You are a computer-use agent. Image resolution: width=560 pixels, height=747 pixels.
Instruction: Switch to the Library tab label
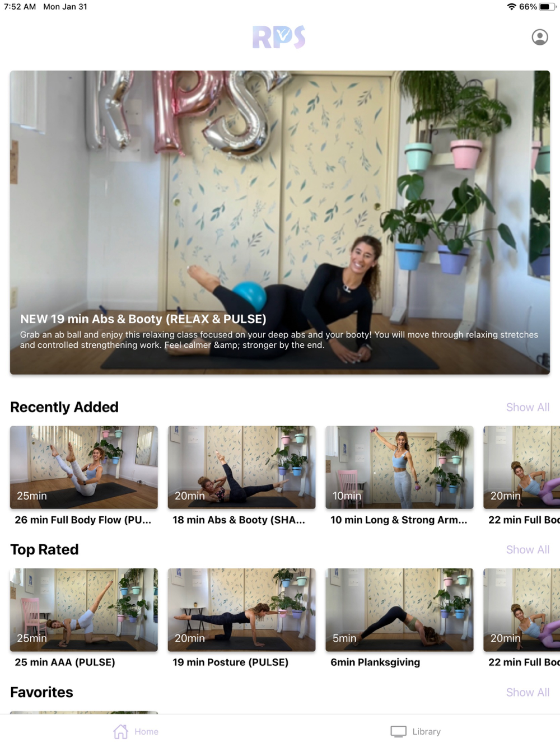(427, 731)
